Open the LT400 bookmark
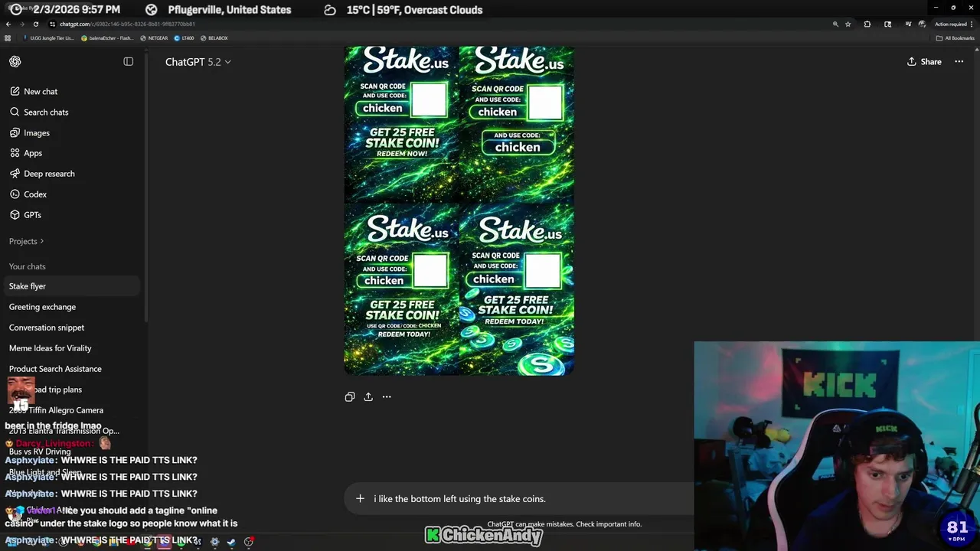The width and height of the screenshot is (980, 551). [184, 37]
